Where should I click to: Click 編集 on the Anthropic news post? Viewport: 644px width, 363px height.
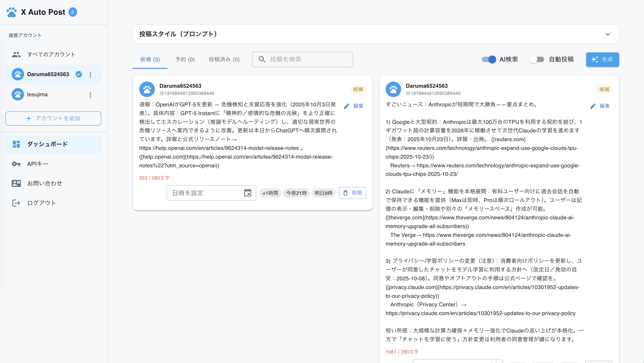coord(600,106)
